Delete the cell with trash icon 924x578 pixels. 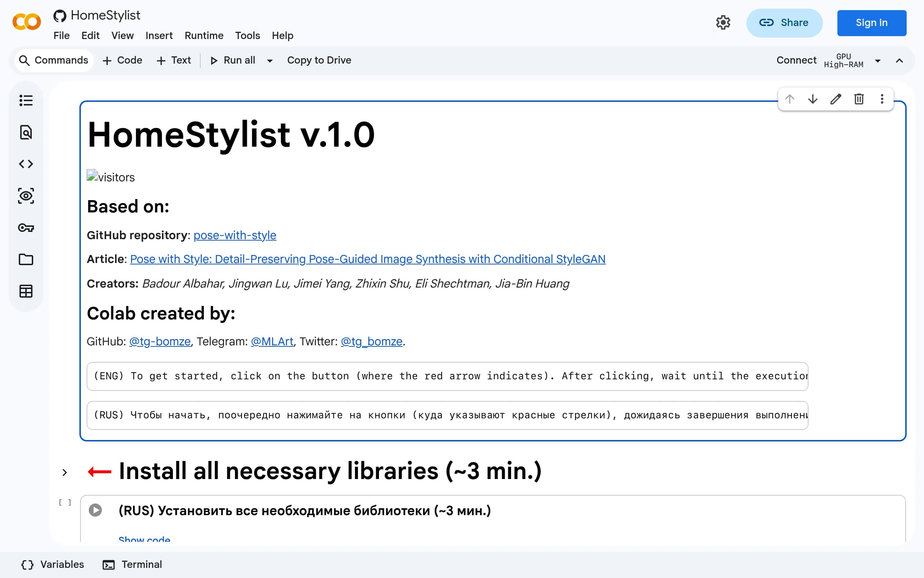859,99
